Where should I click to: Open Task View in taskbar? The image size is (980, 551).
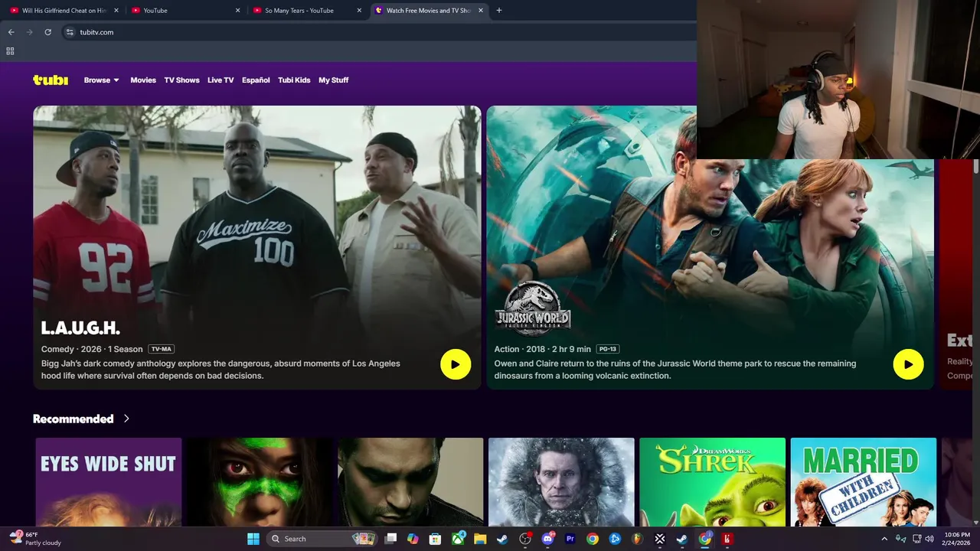390,539
